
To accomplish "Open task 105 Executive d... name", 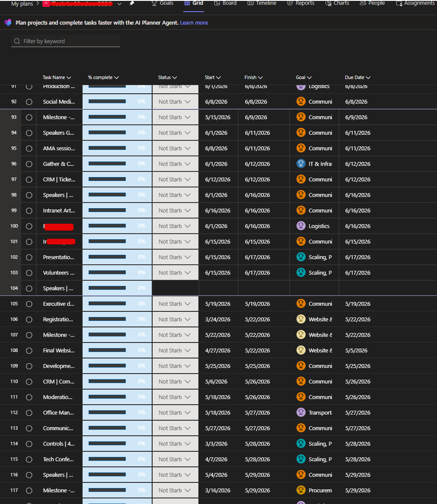I will (x=59, y=304).
